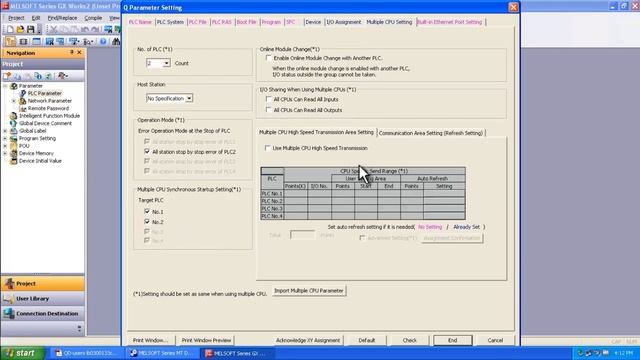This screenshot has height=360, width=640.
Task: Check All CPUs Can Read All Outputs
Action: point(269,110)
